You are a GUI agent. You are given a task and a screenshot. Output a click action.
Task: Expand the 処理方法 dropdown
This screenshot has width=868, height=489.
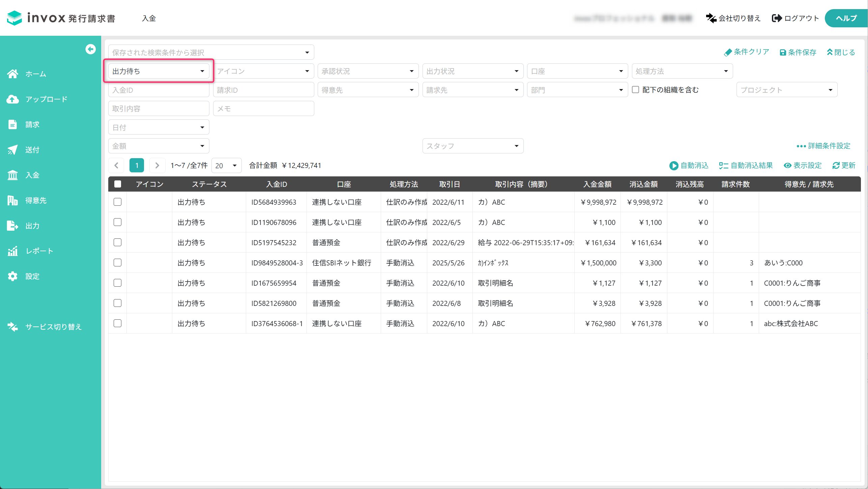pyautogui.click(x=682, y=71)
